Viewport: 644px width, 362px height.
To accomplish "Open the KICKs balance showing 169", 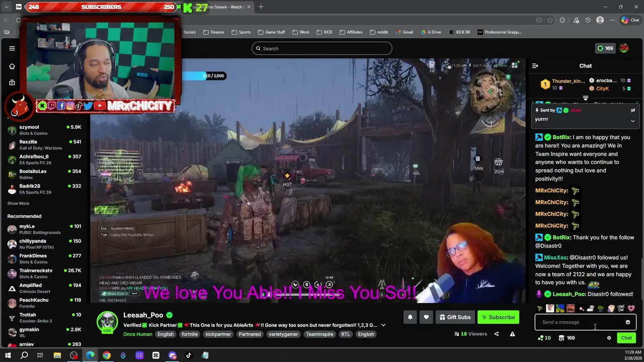I will pyautogui.click(x=605, y=48).
